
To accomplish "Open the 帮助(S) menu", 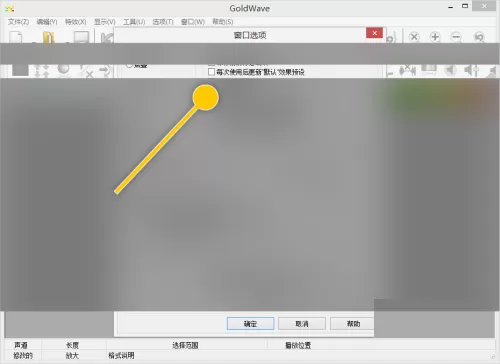I will 223,22.
